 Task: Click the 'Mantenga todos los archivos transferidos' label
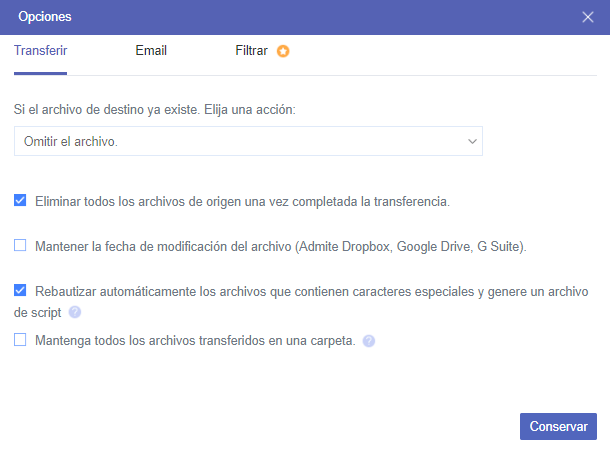coord(195,341)
